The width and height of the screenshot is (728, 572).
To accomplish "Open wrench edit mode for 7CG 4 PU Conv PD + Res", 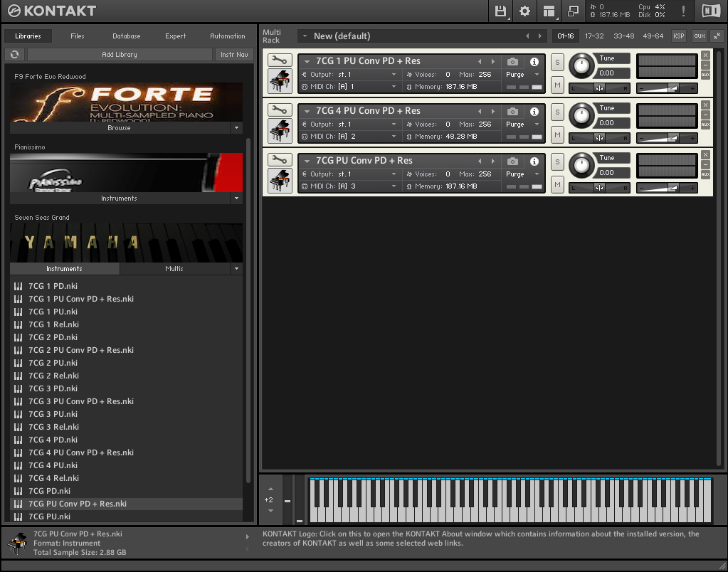I will click(280, 110).
